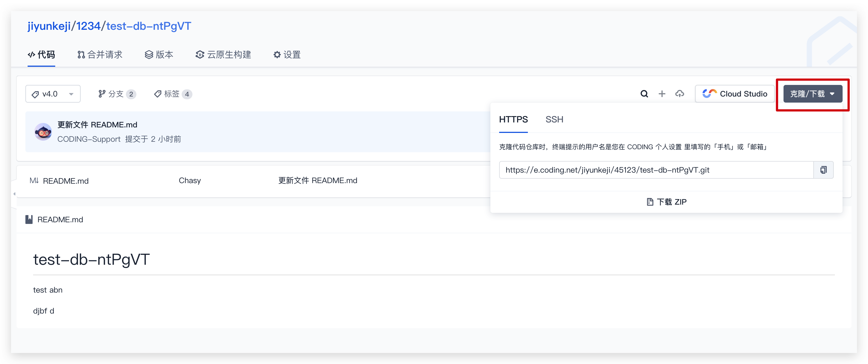This screenshot has width=868, height=364.
Task: Click the file icon beside 下载 ZIP
Action: click(650, 202)
